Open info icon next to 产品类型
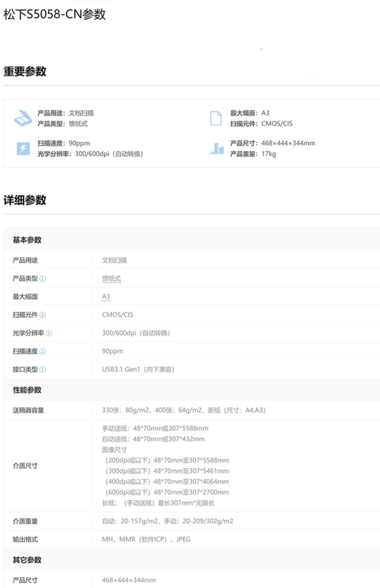 click(43, 279)
